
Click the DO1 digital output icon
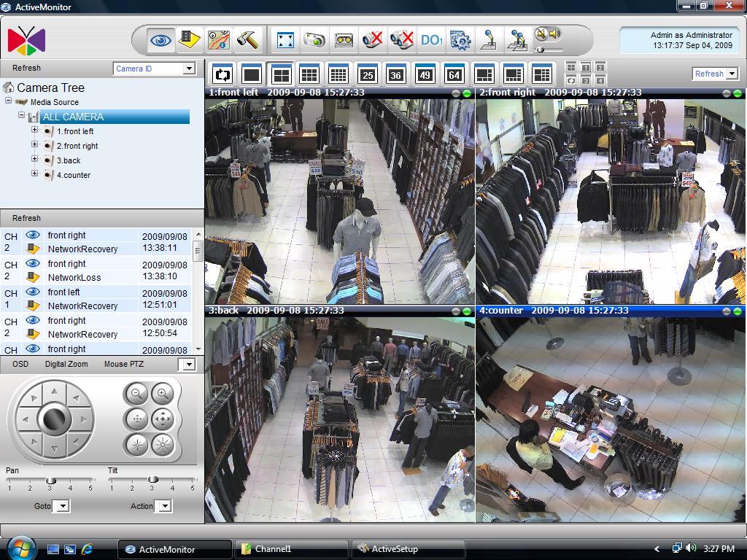(x=431, y=39)
